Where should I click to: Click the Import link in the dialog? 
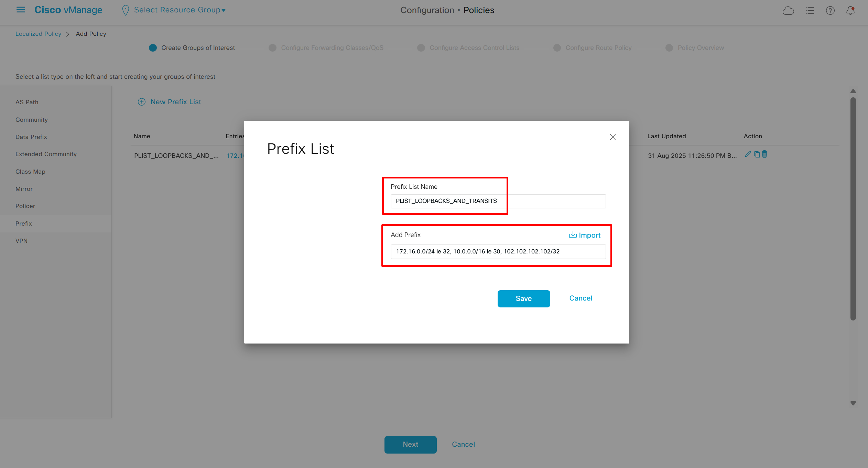point(585,235)
